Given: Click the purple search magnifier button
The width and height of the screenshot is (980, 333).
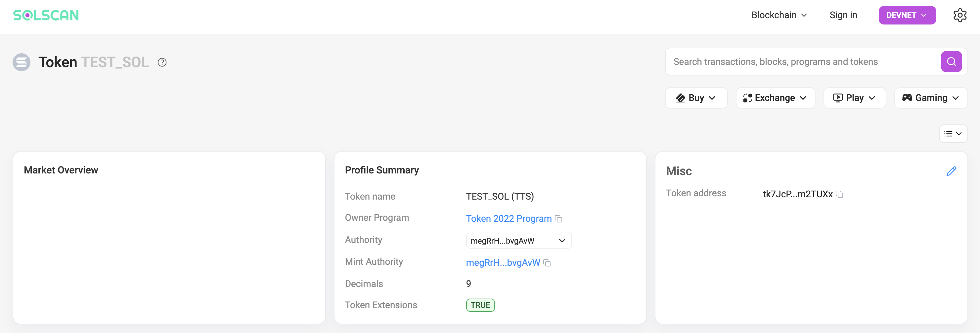Looking at the screenshot, I should 951,62.
